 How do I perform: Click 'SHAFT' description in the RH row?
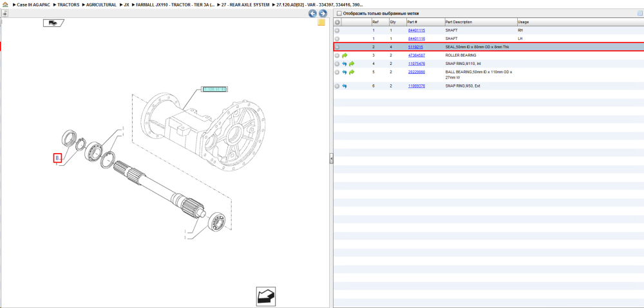tap(451, 30)
